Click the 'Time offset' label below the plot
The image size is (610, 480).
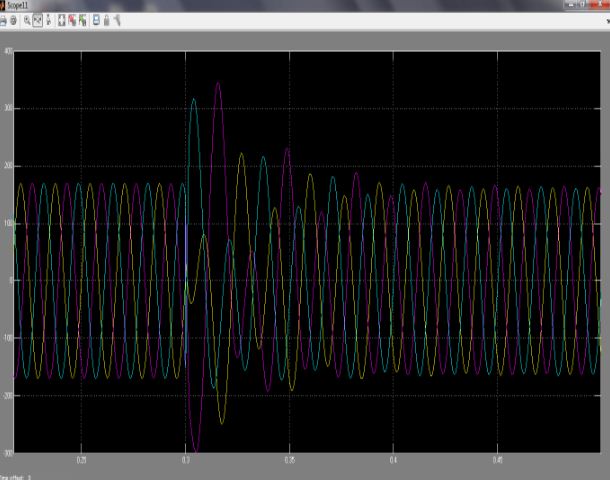13,477
